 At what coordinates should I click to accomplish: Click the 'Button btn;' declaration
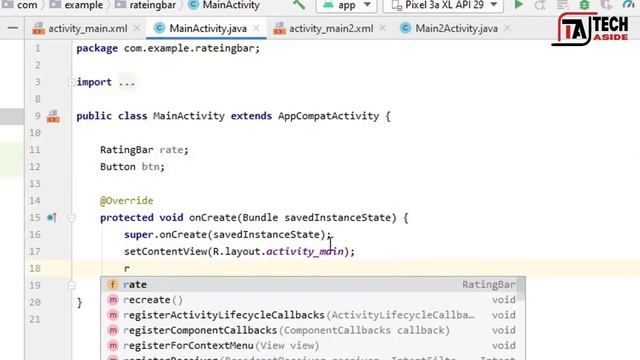click(132, 167)
